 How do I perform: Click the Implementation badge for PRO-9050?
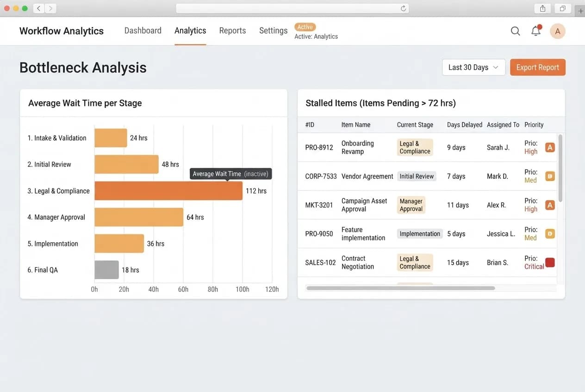tap(420, 234)
